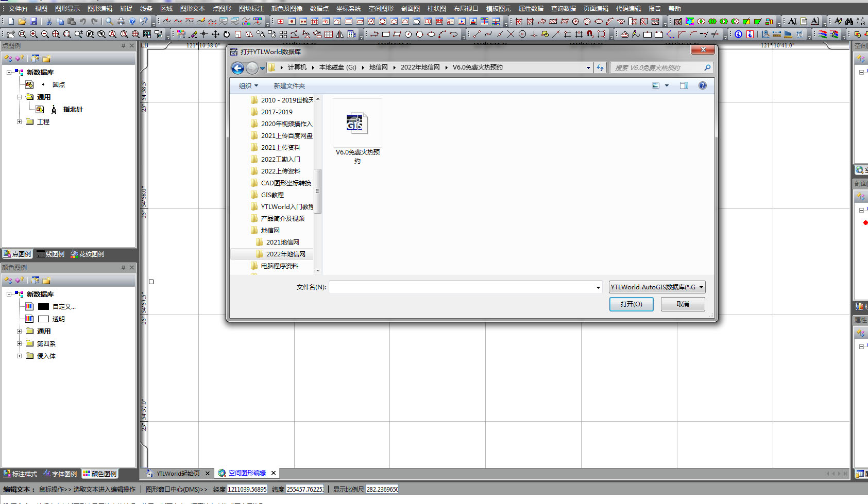Click the red magnet snap icon
Screen dimensions: 868x504
tap(590, 34)
